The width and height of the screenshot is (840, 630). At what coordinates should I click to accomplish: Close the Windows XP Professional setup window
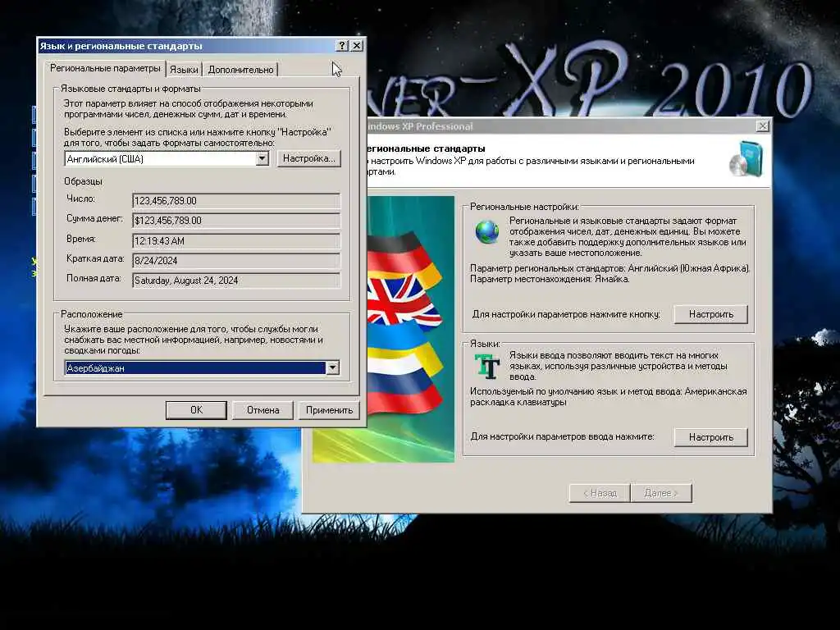pyautogui.click(x=762, y=126)
